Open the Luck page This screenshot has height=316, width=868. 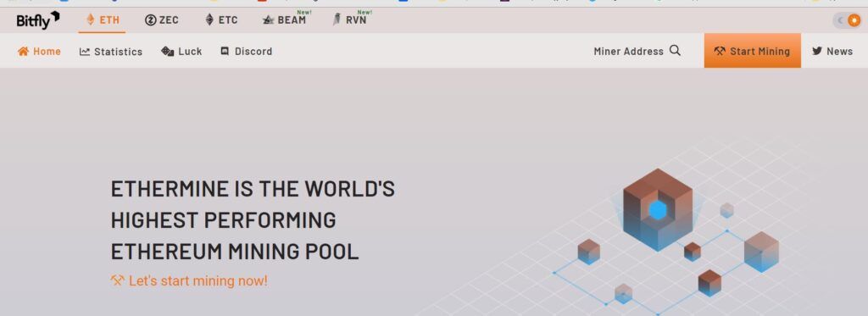click(x=181, y=52)
